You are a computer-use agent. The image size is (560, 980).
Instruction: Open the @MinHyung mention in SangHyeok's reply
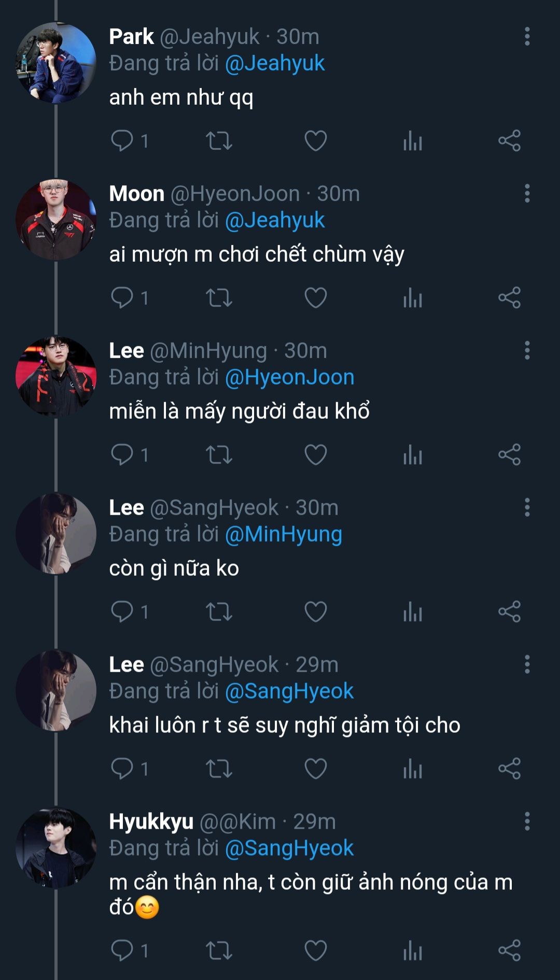click(283, 535)
